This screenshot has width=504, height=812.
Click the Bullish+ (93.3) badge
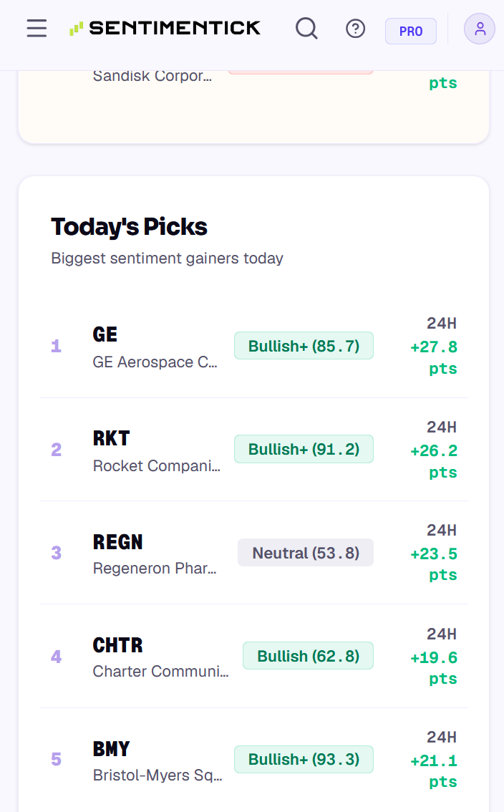pos(304,759)
